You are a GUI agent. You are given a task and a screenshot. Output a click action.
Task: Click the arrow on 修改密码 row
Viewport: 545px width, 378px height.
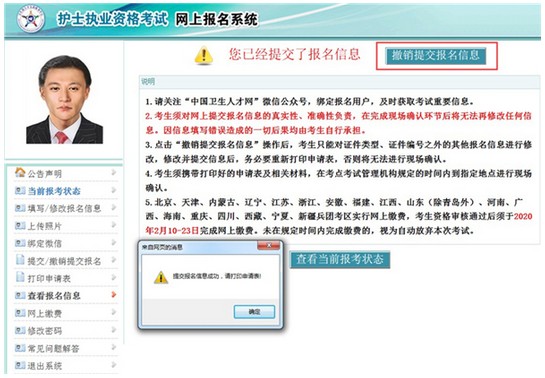coord(114,330)
